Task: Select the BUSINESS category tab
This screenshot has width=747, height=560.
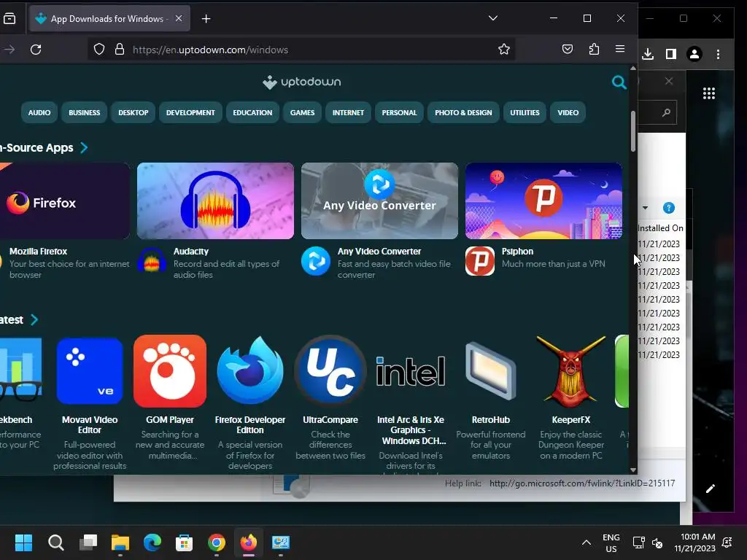Action: [85, 113]
